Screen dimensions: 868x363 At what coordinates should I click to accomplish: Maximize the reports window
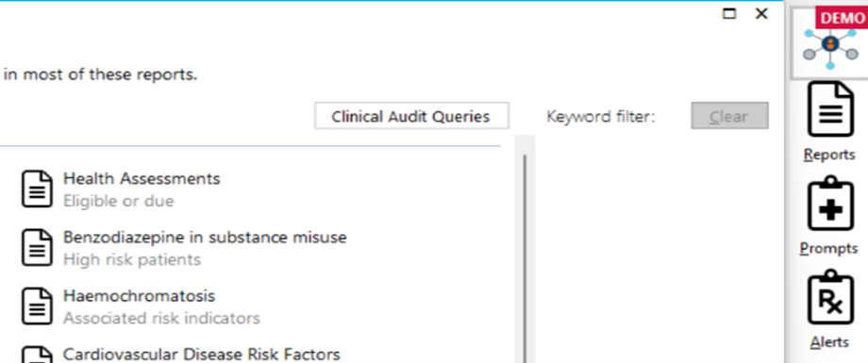click(x=729, y=14)
